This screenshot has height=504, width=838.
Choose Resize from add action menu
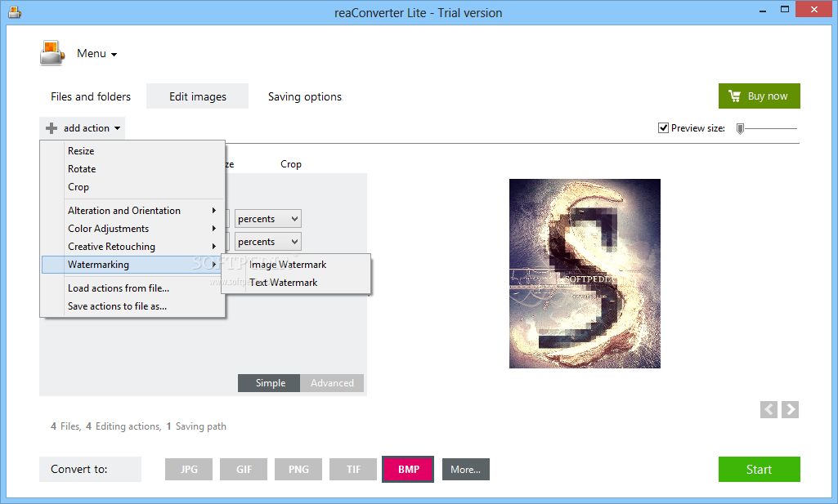pos(132,151)
